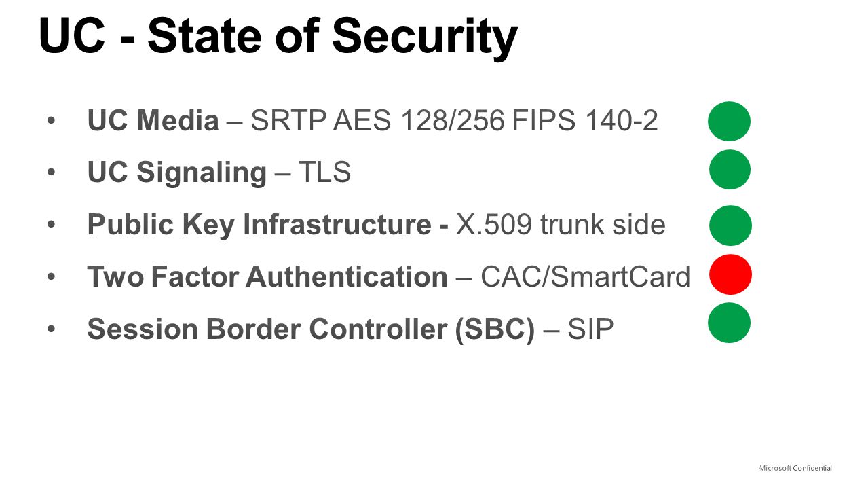868x489 pixels.
Task: Click the SIP text after SBC
Action: [590, 329]
